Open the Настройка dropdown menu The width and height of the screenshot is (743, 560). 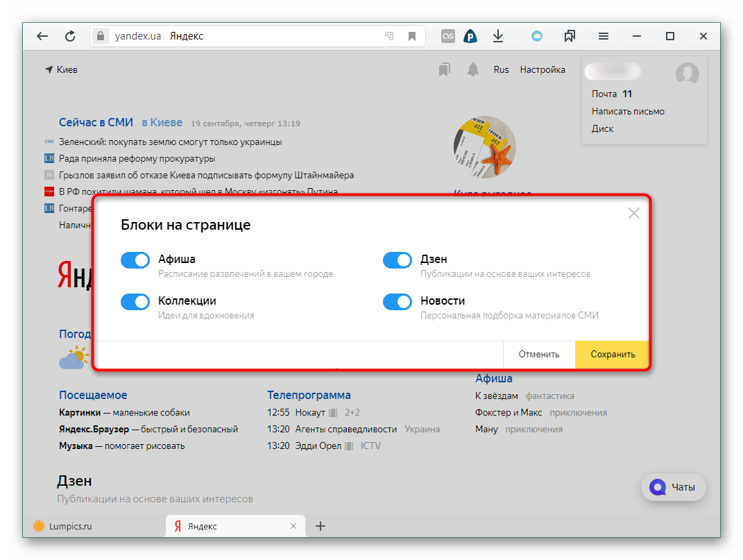pyautogui.click(x=542, y=69)
